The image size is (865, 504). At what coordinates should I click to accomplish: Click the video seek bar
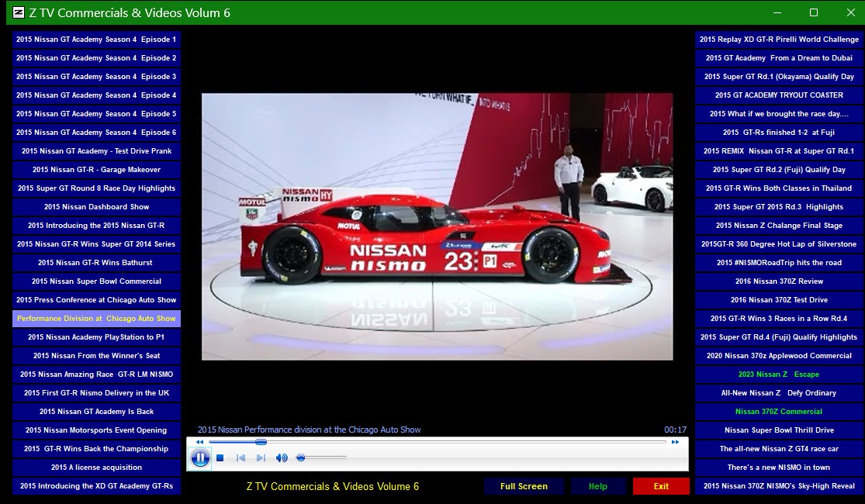(x=465, y=442)
